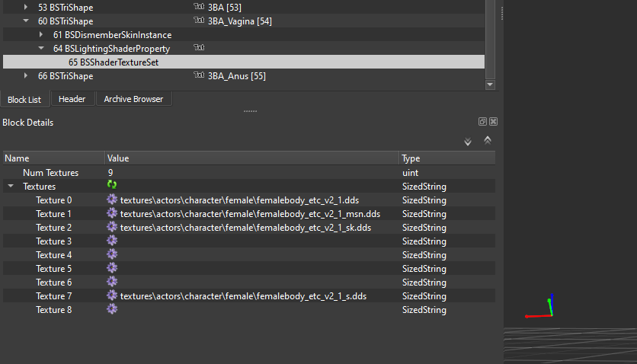Click Num Textures value 9
637x364 pixels.
(x=110, y=172)
